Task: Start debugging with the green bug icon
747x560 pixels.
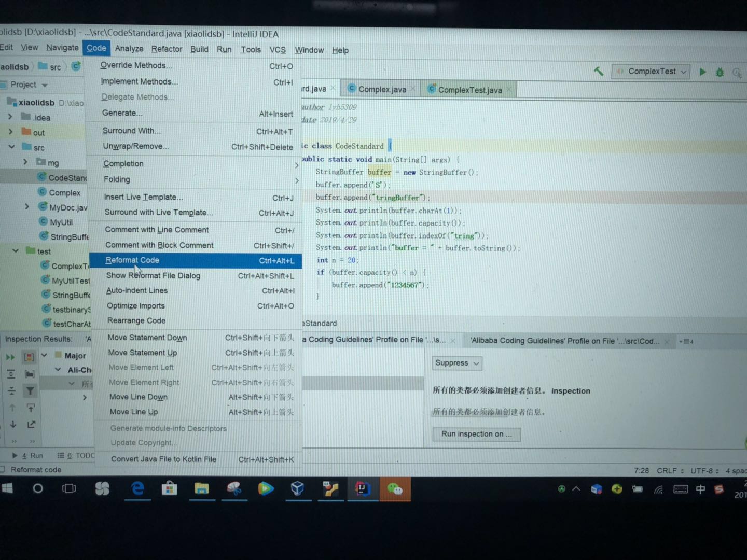Action: tap(720, 72)
